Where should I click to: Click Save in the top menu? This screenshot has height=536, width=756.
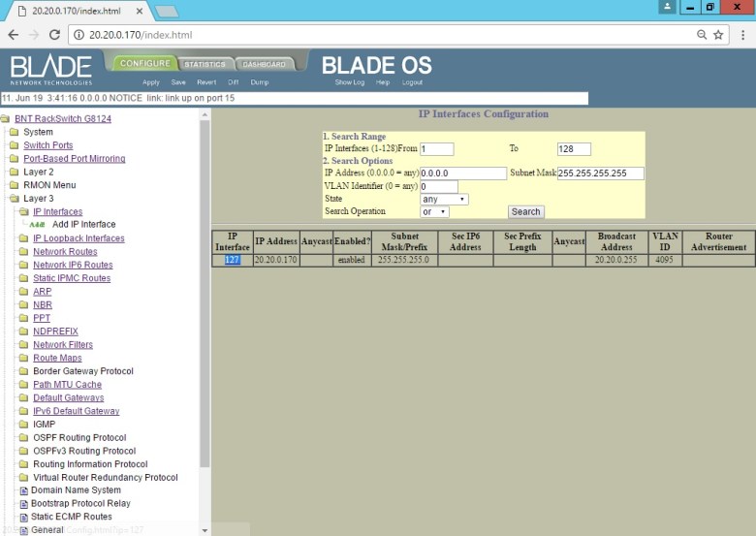[x=178, y=82]
